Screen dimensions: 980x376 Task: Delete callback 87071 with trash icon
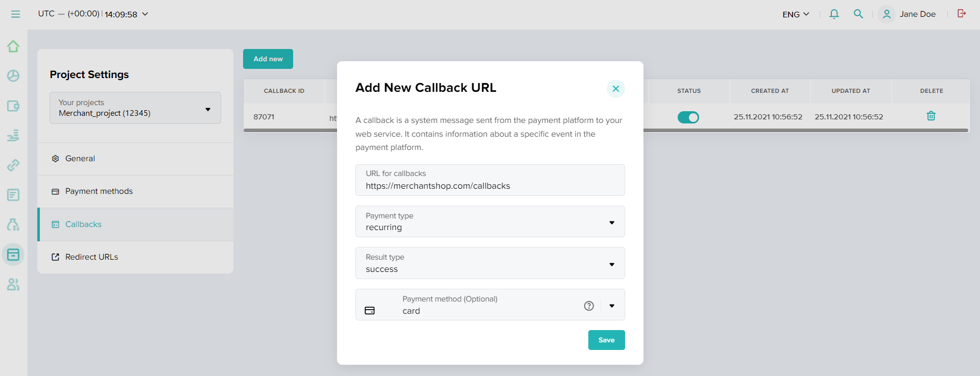(931, 116)
